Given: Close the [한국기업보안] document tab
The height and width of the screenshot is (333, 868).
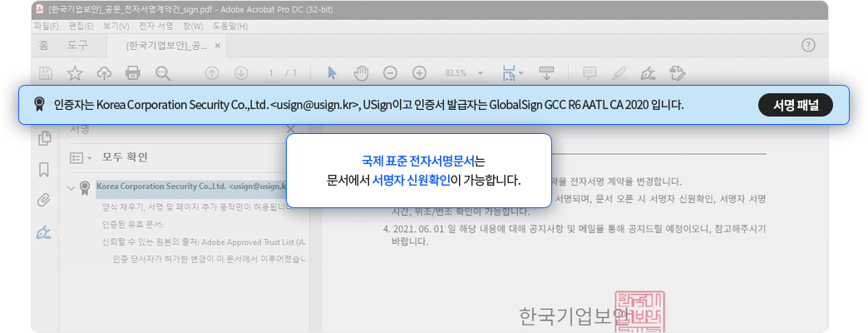Looking at the screenshot, I should point(218,46).
